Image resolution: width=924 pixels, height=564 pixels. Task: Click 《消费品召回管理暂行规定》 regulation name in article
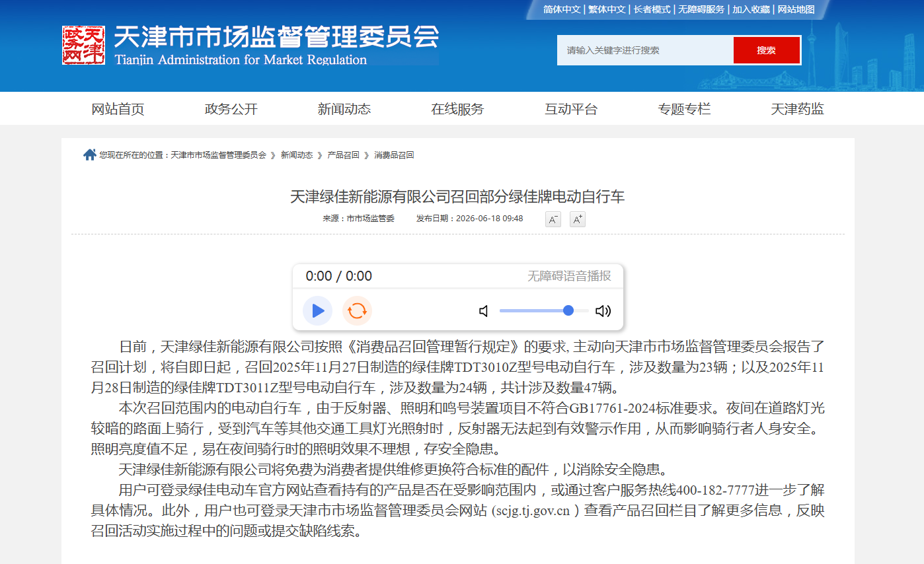click(x=434, y=347)
